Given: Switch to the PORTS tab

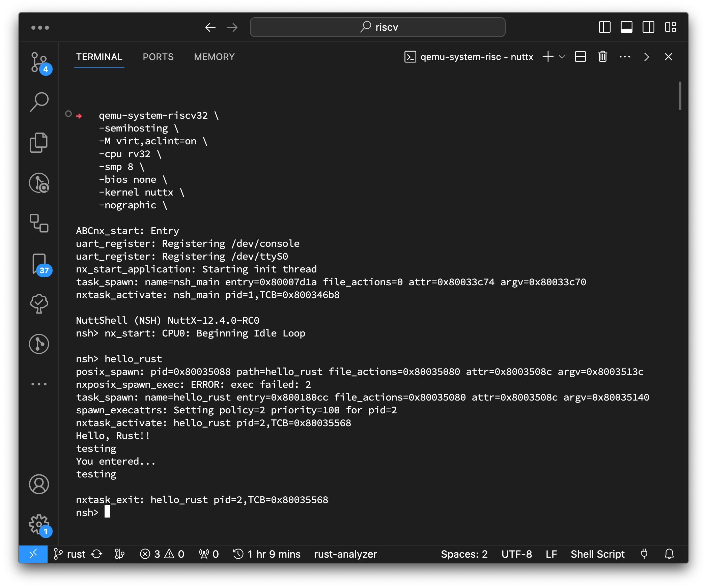Looking at the screenshot, I should [x=159, y=56].
